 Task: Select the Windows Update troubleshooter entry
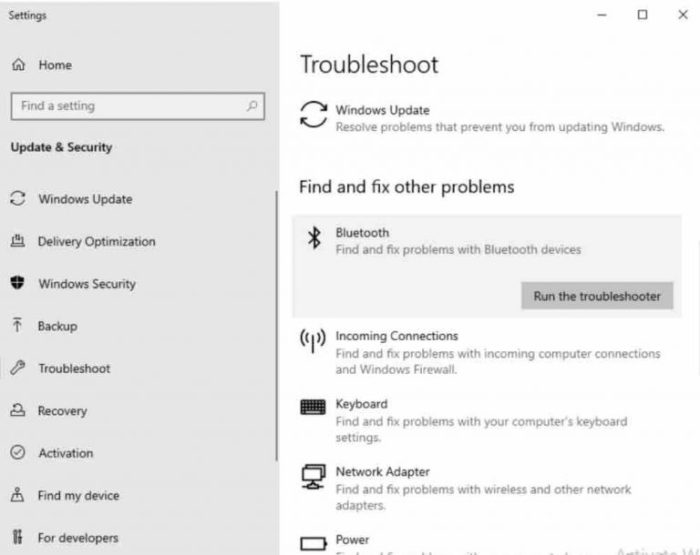tap(382, 111)
